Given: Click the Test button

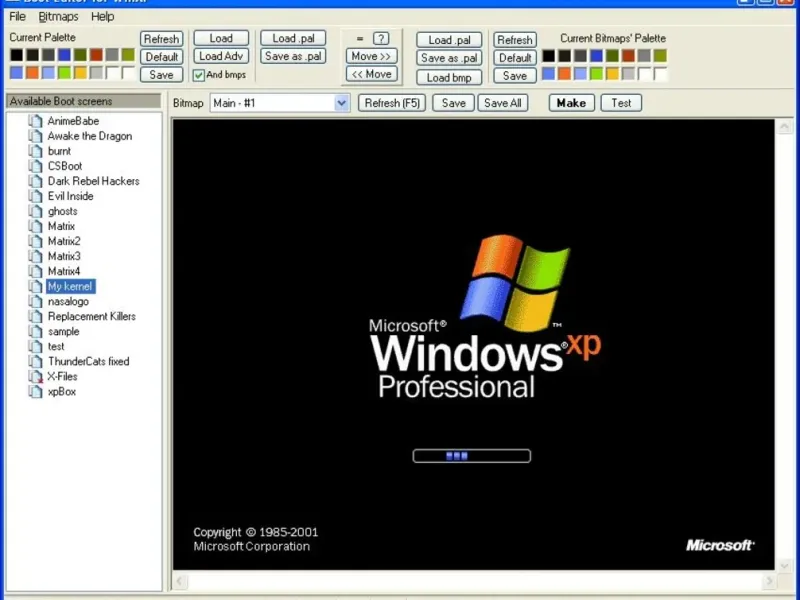Looking at the screenshot, I should (x=621, y=103).
